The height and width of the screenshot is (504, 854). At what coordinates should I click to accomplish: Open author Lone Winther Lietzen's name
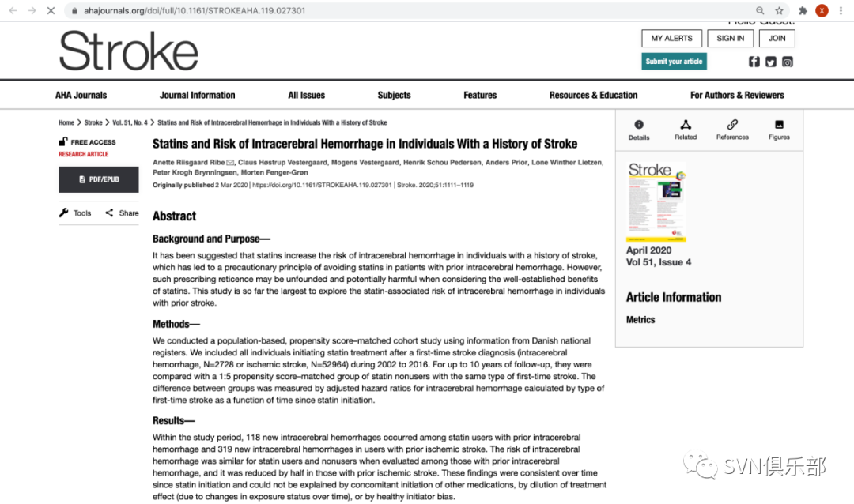[x=566, y=162]
